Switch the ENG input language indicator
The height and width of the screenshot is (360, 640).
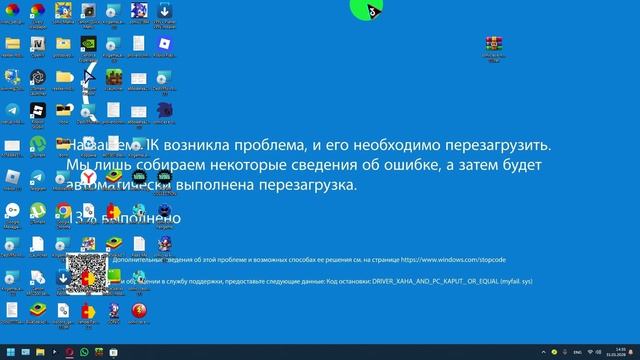577,352
